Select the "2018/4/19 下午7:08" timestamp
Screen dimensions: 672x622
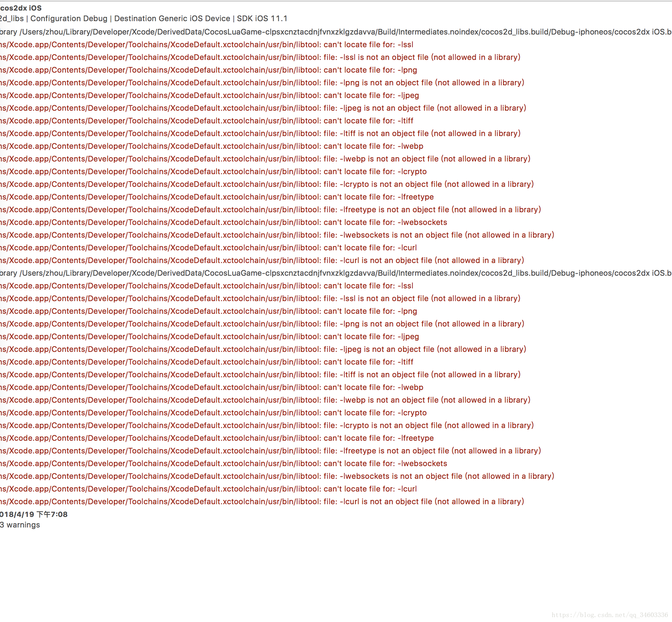click(33, 514)
